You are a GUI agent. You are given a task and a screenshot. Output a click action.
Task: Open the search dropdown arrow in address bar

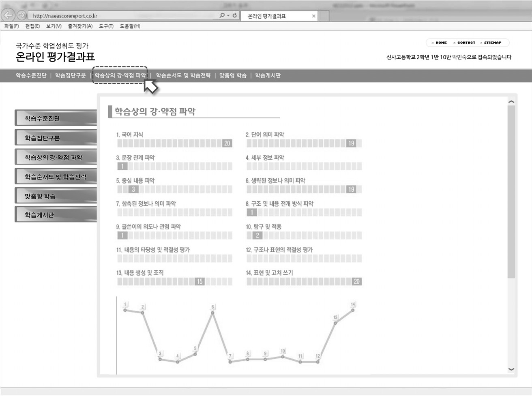[228, 15]
